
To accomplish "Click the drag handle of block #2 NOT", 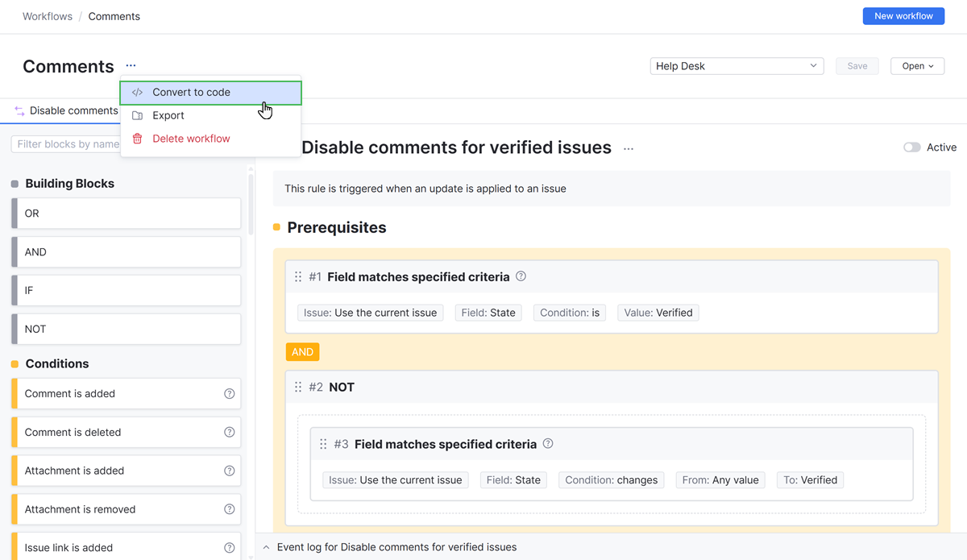I will 298,388.
